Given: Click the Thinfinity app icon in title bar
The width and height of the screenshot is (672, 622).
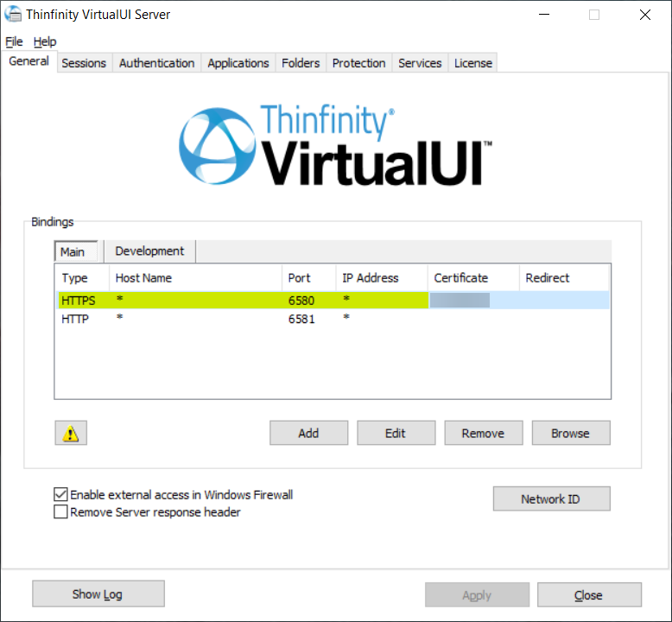Looking at the screenshot, I should (x=13, y=14).
